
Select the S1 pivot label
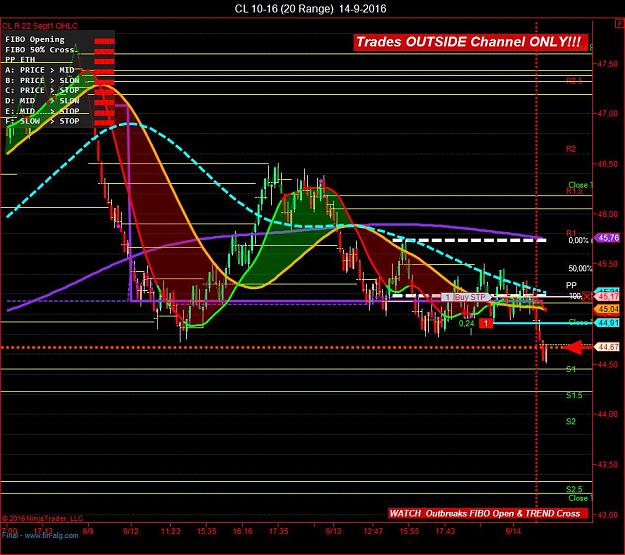[571, 369]
